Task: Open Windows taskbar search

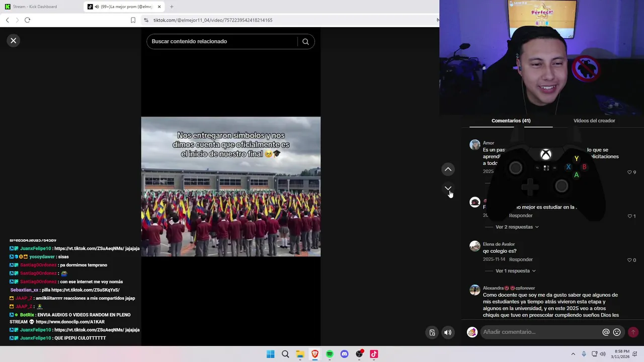Action: coord(285,354)
